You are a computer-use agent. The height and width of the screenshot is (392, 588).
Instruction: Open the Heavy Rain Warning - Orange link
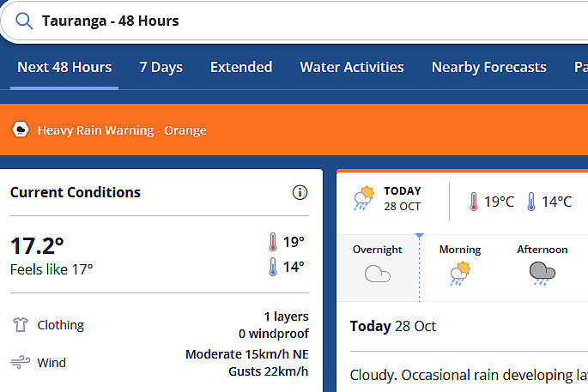click(x=122, y=130)
